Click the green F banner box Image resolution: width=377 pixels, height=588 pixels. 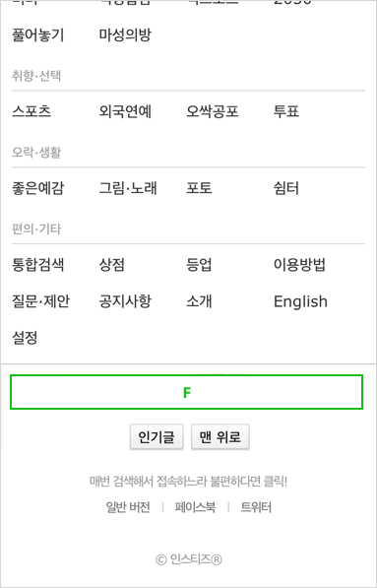(x=186, y=392)
